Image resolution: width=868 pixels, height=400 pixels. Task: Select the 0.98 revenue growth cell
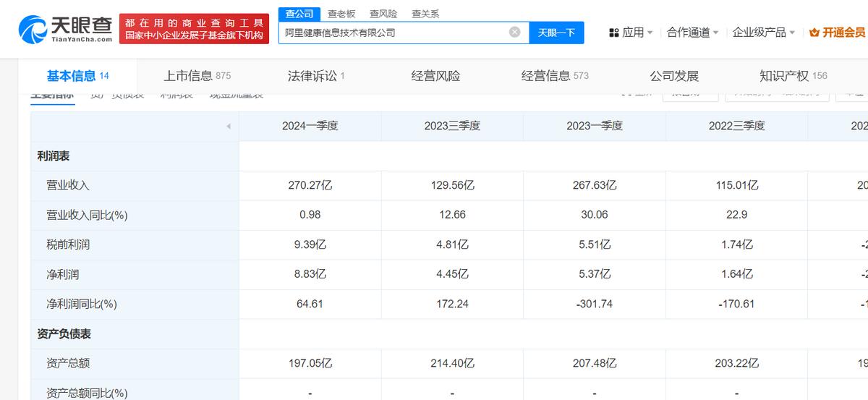click(310, 215)
